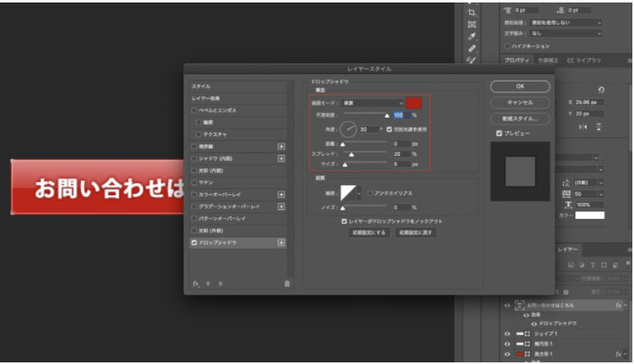634x364 pixels.
Task: Open the contour picker dropdown
Action: (x=359, y=193)
